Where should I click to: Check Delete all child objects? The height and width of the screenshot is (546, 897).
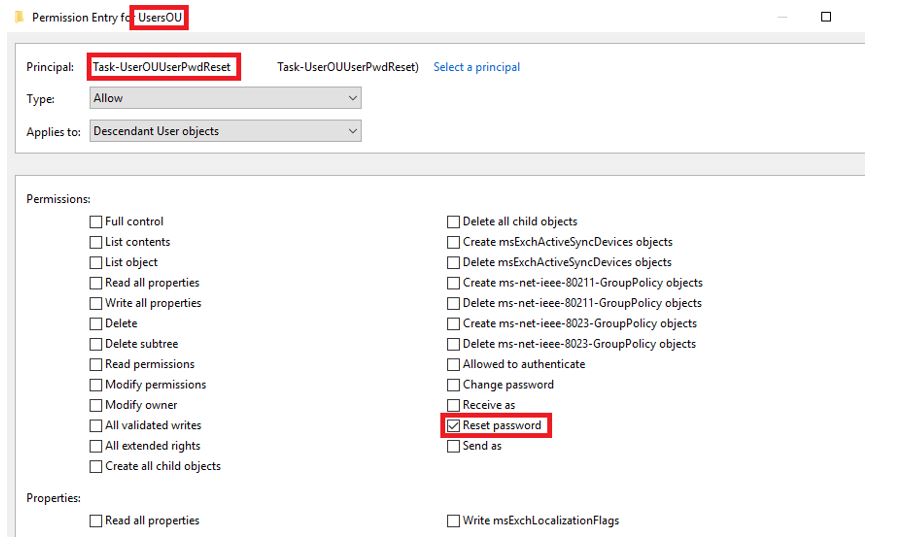point(453,221)
